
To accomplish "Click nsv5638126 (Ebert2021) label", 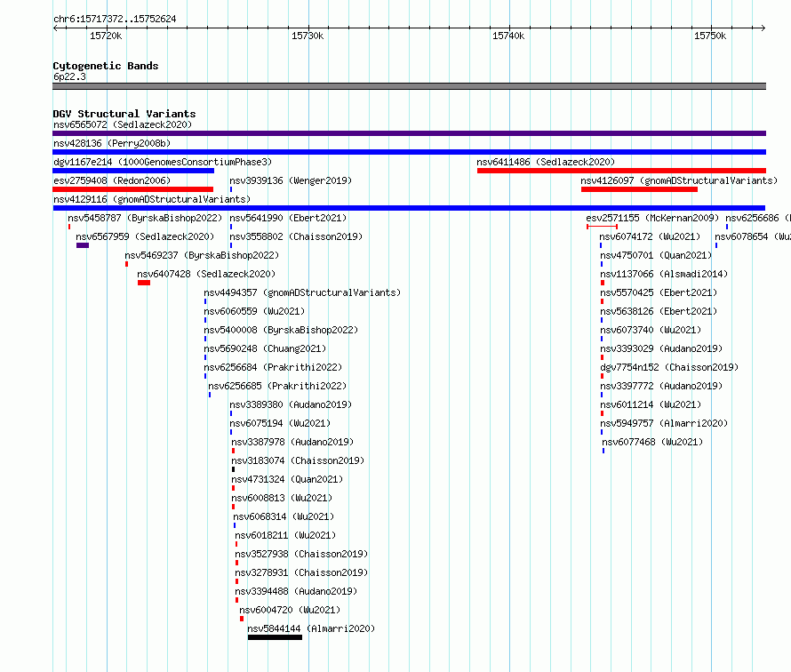I will click(x=659, y=311).
